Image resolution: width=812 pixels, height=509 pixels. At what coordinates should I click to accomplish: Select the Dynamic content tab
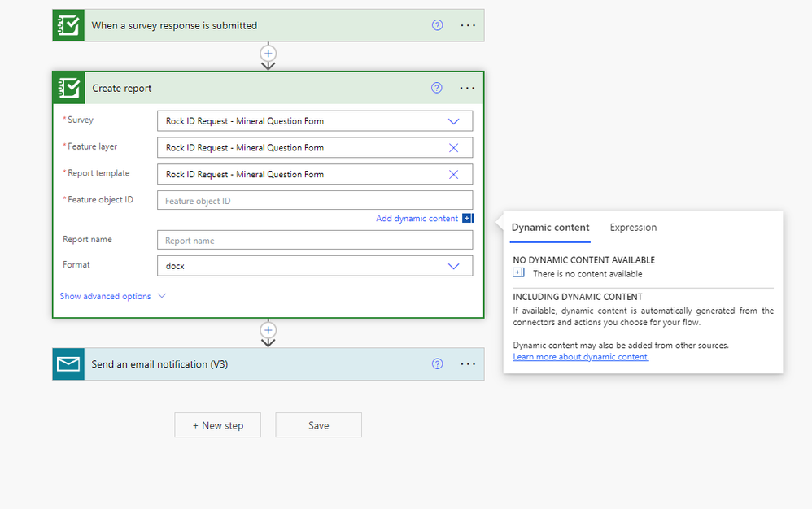pyautogui.click(x=550, y=228)
